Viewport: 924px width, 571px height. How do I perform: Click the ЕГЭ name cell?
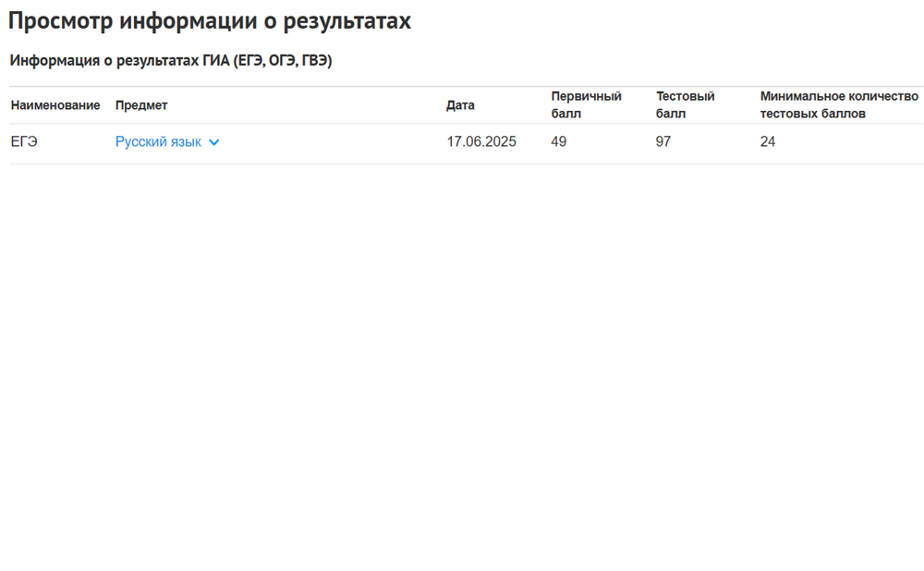pos(24,142)
